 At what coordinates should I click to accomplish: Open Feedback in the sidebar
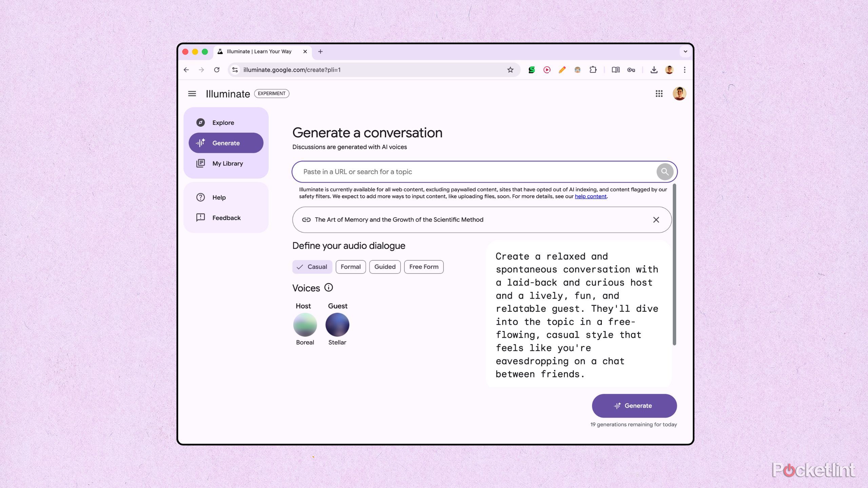(226, 218)
